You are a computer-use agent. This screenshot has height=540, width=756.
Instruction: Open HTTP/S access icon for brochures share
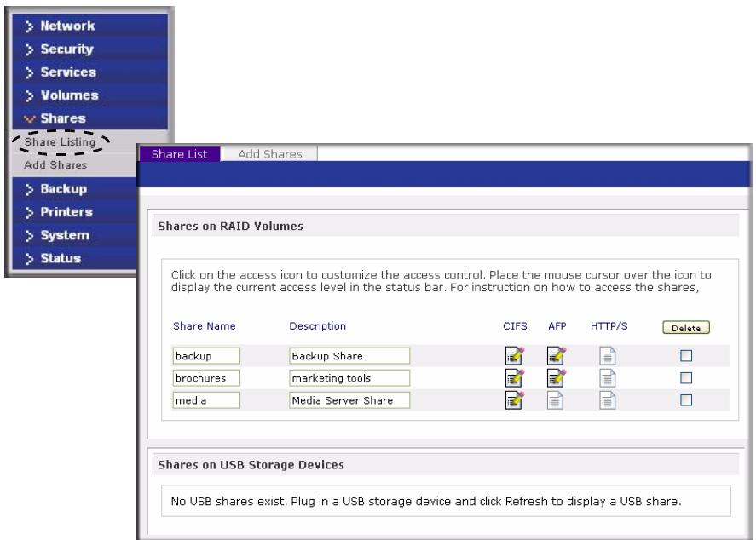tap(608, 378)
